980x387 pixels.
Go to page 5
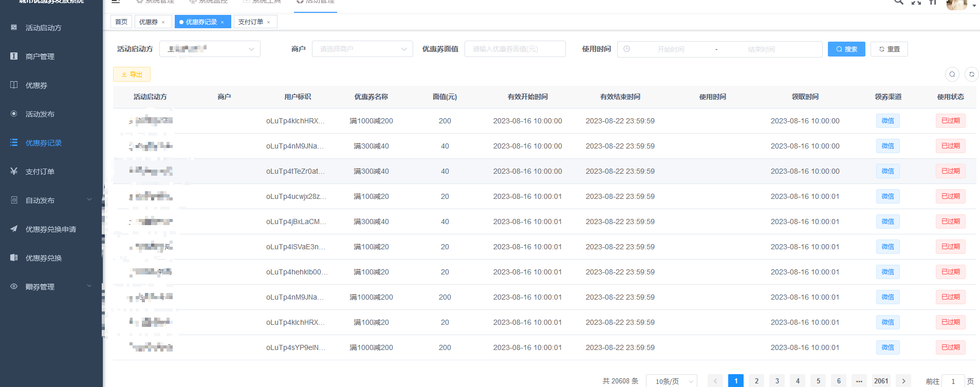click(x=818, y=381)
